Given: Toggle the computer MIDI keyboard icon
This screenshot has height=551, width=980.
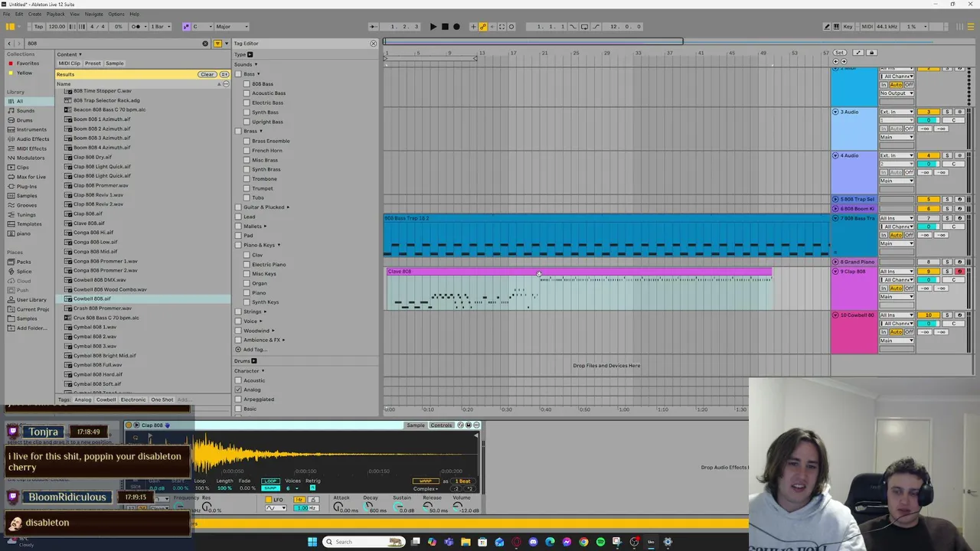Looking at the screenshot, I should (x=837, y=27).
